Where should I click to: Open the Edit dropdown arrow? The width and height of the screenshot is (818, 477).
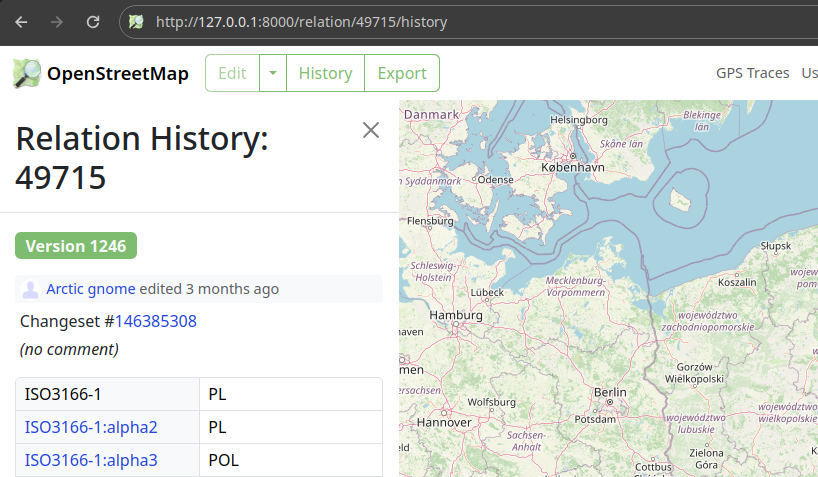(272, 73)
